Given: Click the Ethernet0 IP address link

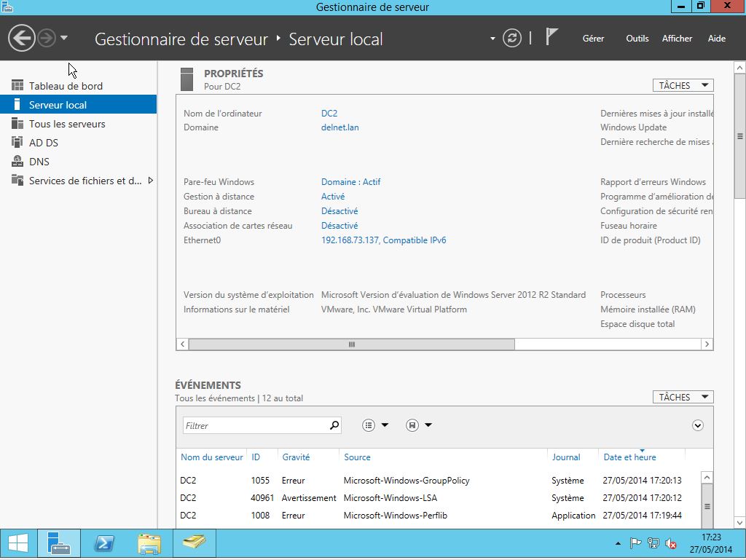Looking at the screenshot, I should (383, 240).
